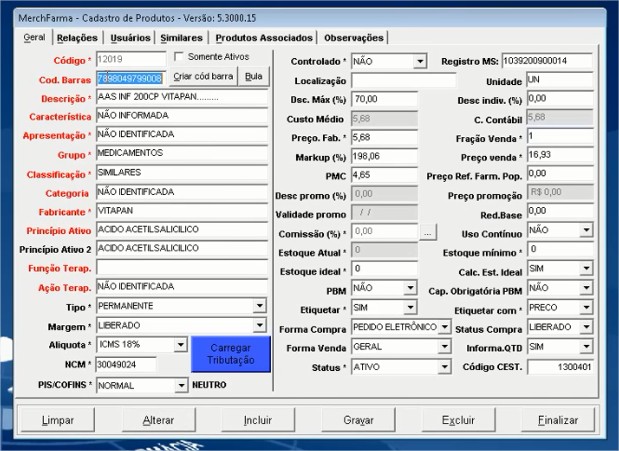Open the Aliquota ICMS 18% dropdown
Screen dimensions: 619x451
181,345
